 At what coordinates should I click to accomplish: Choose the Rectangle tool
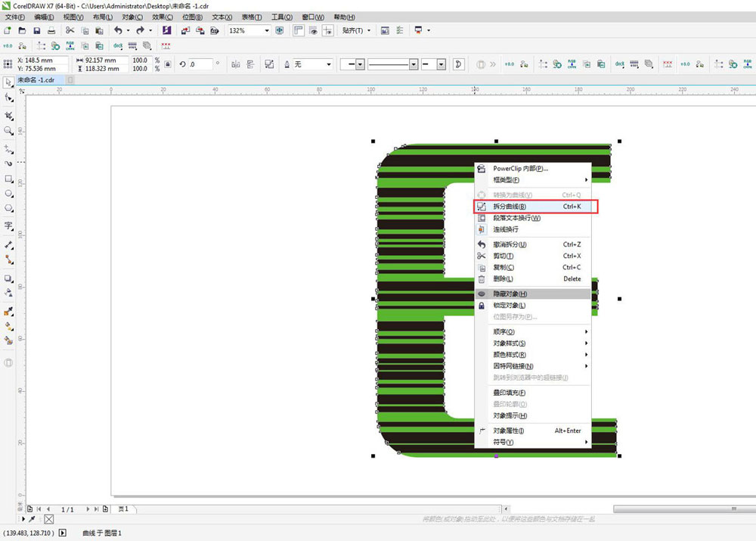[x=9, y=179]
